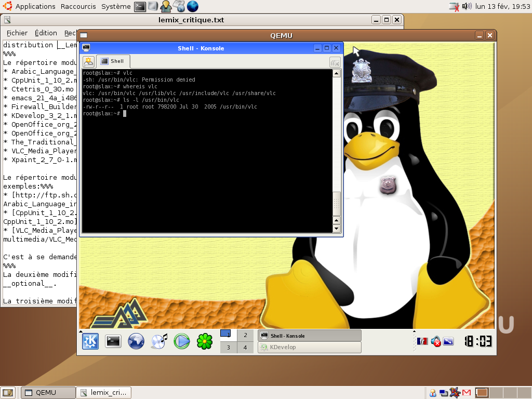Open Édition menu in the text editor
Screen dimensions: 532x399
46,33
